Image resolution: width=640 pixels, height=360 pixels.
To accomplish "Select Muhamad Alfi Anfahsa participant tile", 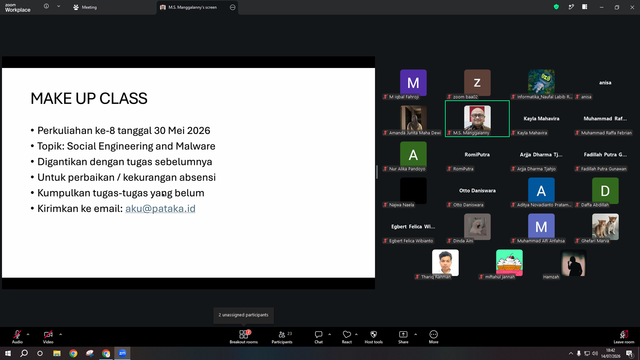I will point(541,228).
